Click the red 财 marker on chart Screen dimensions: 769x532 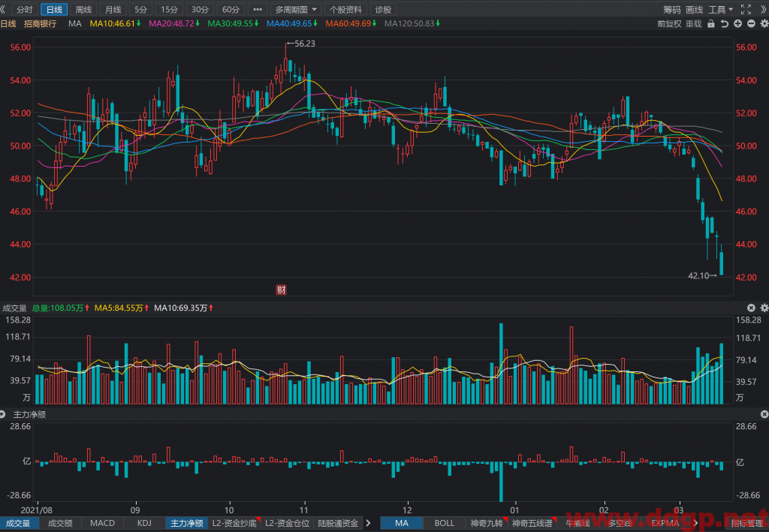point(281,290)
